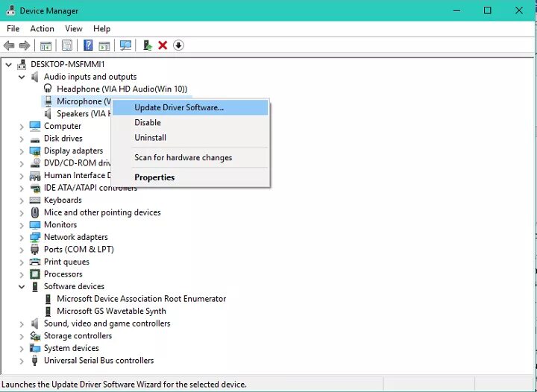Collapse the DESKTOP-MSFMMI1 root node
This screenshot has width=537, height=392.
tap(8, 65)
